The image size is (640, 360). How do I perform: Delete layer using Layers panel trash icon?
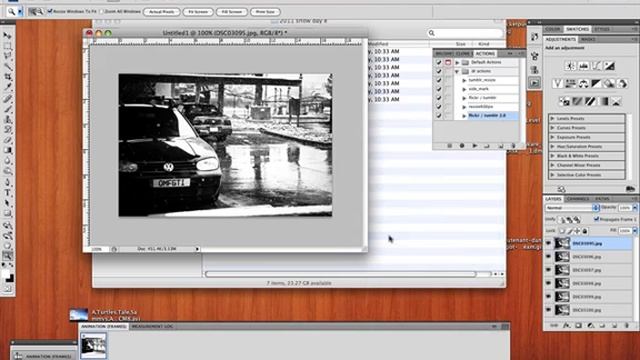627,326
